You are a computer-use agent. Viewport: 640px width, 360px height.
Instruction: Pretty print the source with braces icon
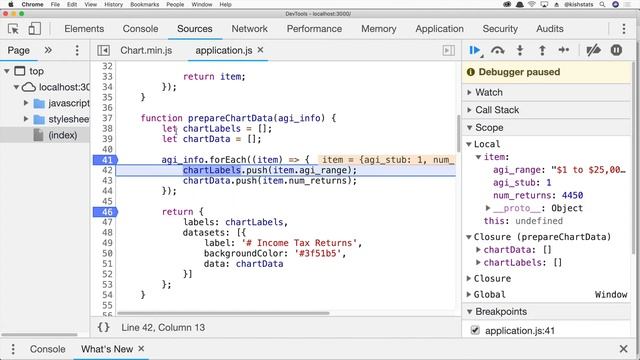point(103,327)
